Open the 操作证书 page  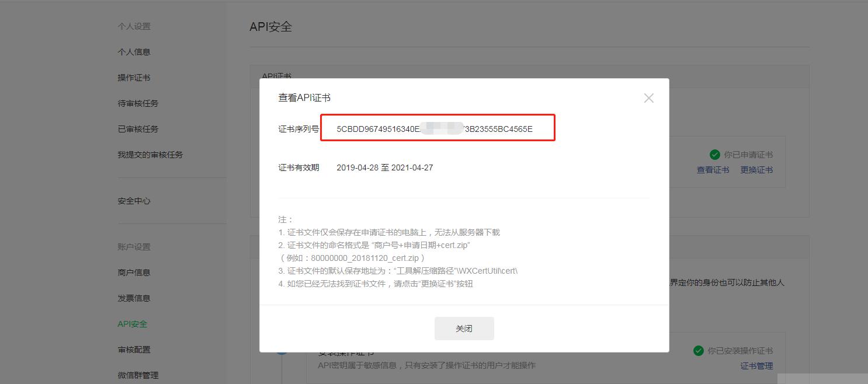tap(133, 77)
